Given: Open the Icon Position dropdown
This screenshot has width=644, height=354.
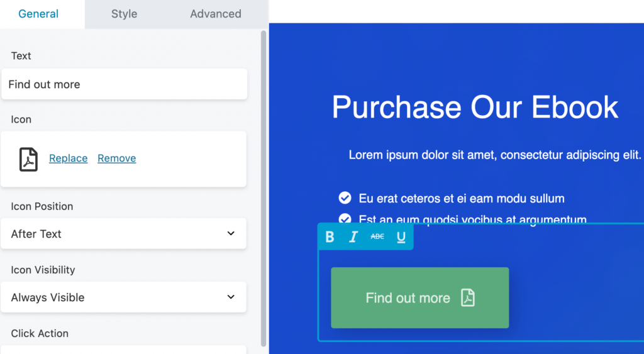Looking at the screenshot, I should pos(123,234).
